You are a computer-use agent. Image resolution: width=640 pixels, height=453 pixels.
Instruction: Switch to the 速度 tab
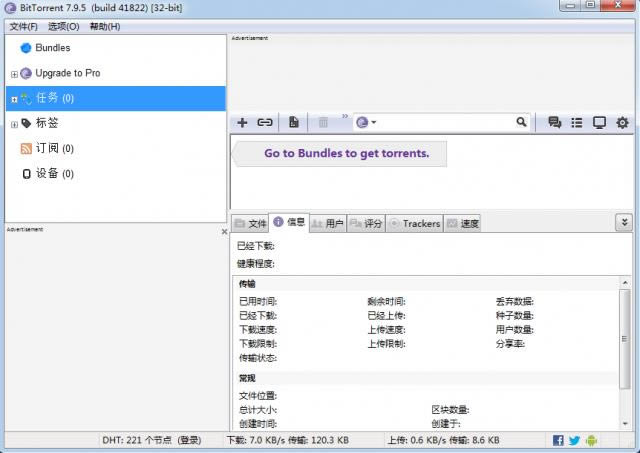[462, 223]
